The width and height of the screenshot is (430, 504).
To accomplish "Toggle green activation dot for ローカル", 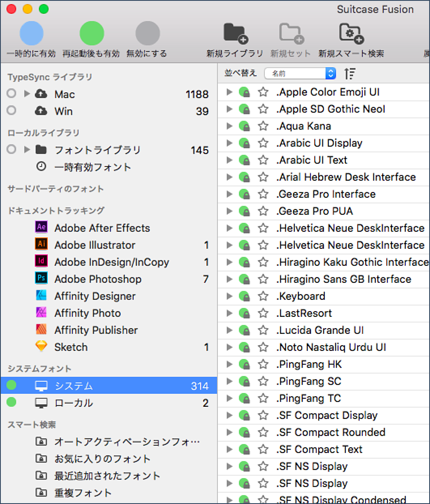I will pyautogui.click(x=11, y=402).
